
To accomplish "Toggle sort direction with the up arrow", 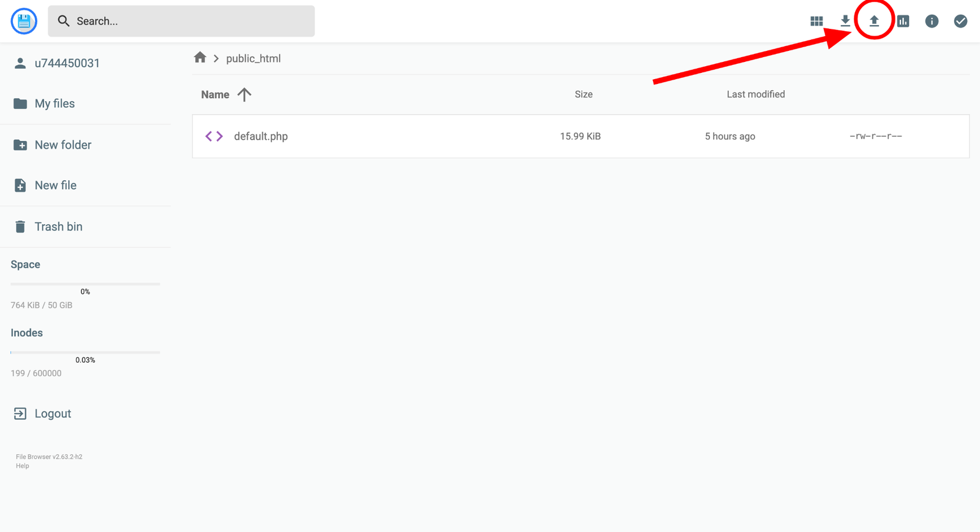I will [244, 94].
